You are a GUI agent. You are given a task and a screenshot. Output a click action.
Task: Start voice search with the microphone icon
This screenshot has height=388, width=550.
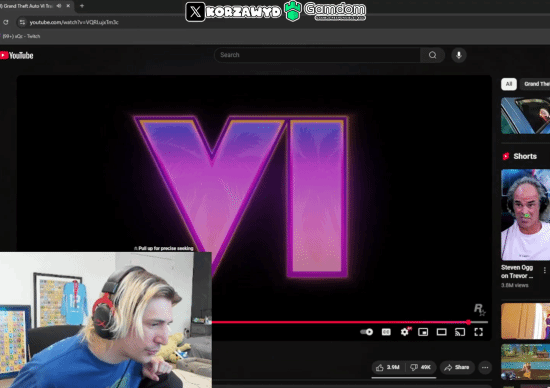pos(458,55)
